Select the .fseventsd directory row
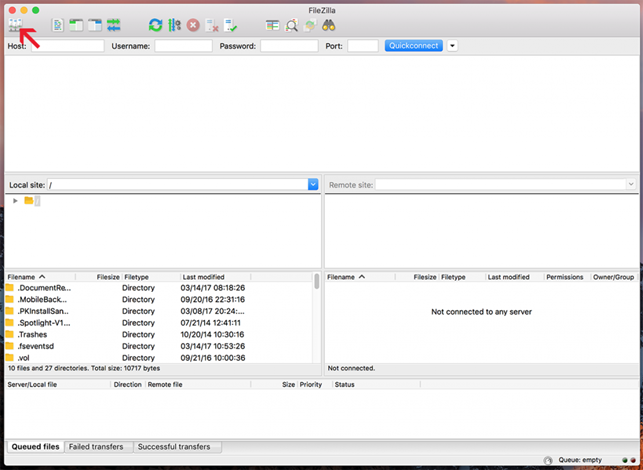Viewport: 643px width, 470px height. (x=158, y=346)
